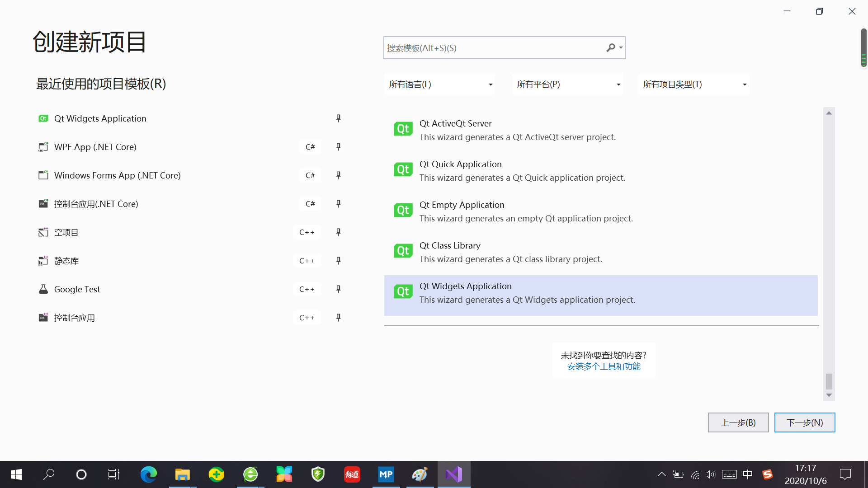Choose 空项目 from recent templates
This screenshot has height=488, width=868.
click(66, 232)
